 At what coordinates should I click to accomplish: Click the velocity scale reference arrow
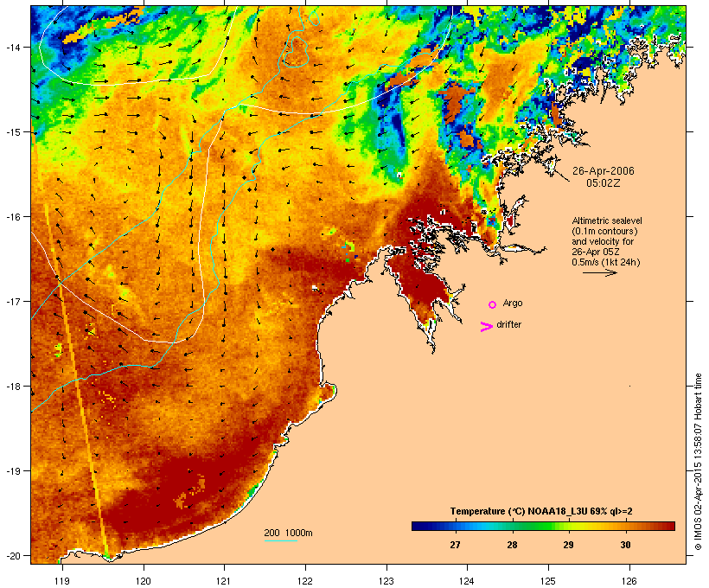click(x=599, y=272)
